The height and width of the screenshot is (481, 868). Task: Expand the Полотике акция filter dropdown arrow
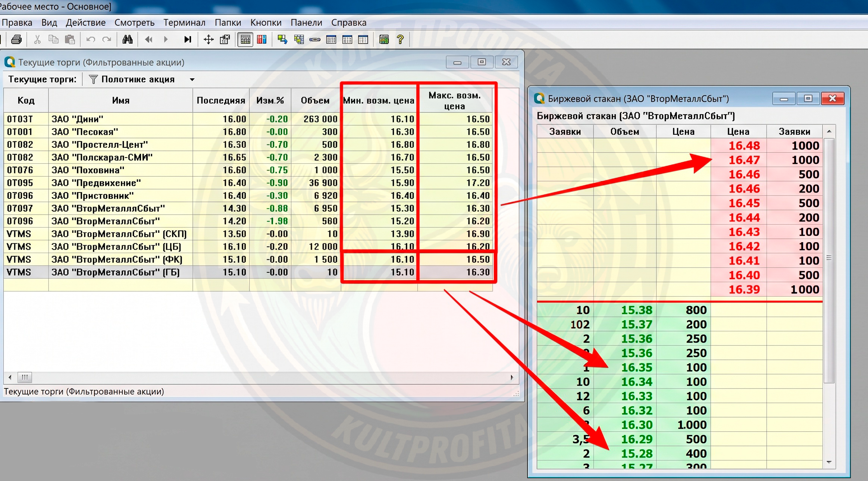tap(192, 79)
